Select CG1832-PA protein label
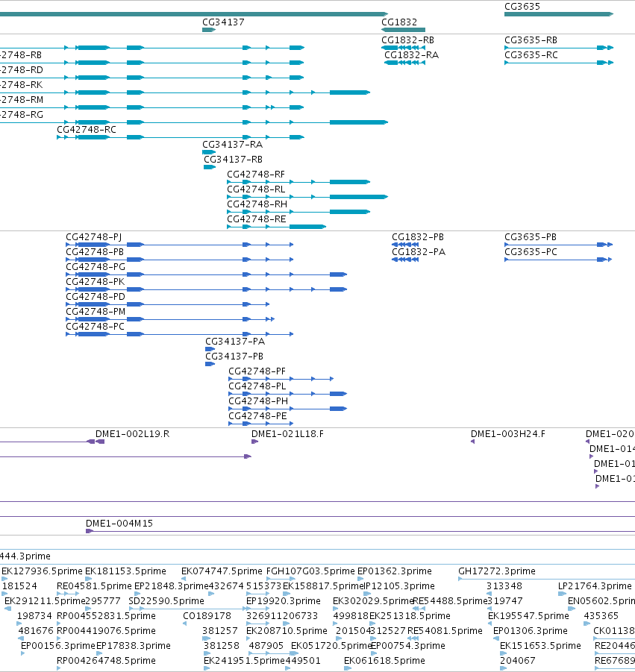This screenshot has height=672, width=635. point(419,252)
